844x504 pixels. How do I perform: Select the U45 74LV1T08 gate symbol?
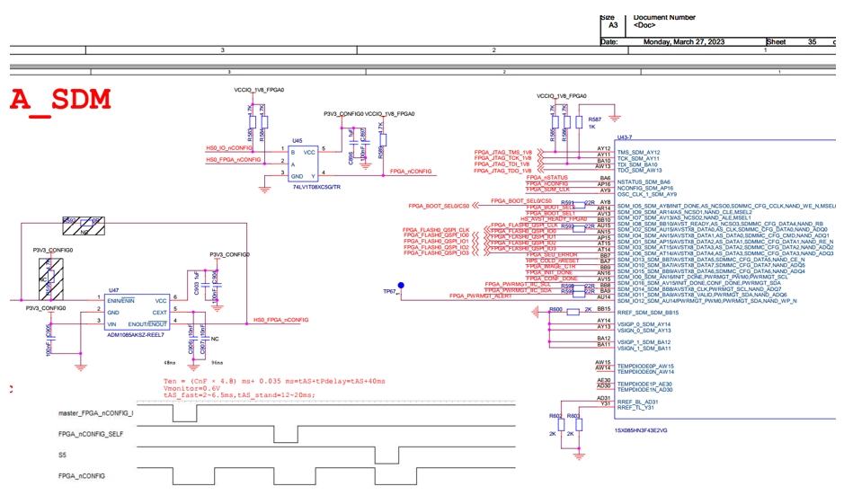point(303,164)
